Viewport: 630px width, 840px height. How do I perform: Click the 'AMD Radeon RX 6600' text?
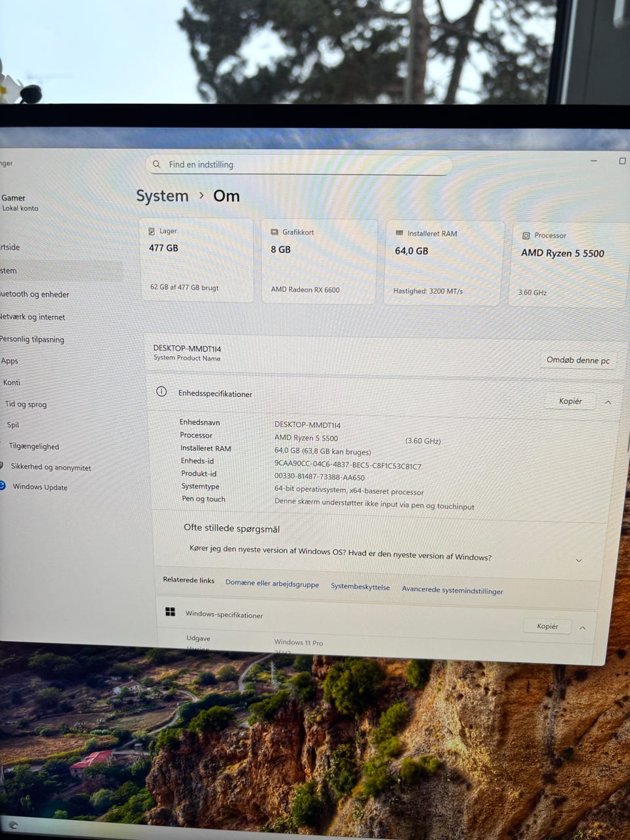(305, 289)
